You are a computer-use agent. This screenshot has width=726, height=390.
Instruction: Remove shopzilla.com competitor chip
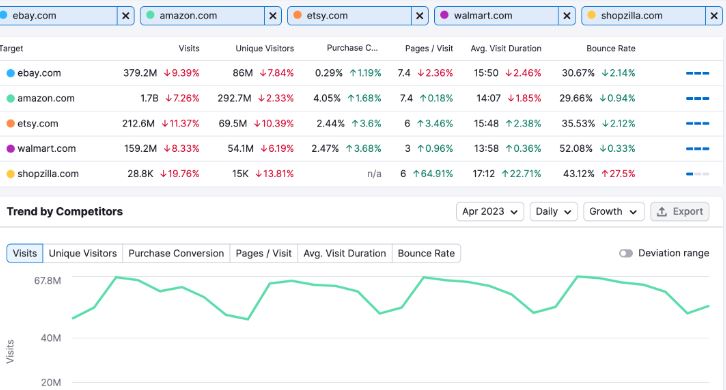tap(714, 16)
